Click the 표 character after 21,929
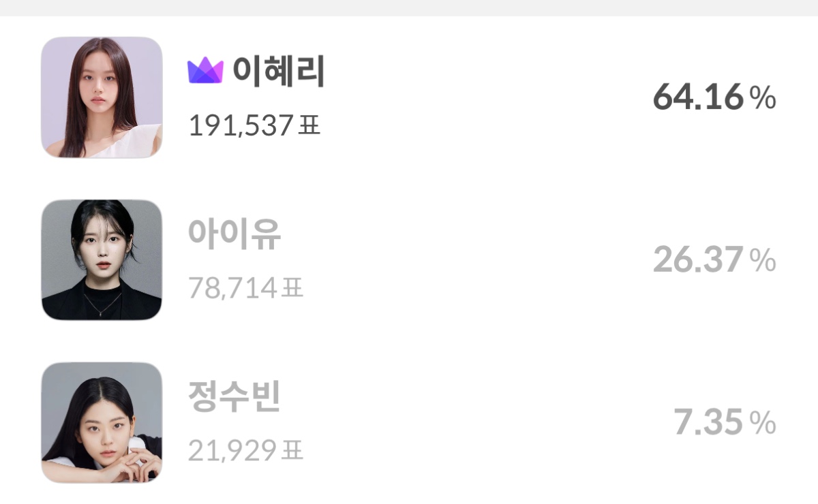The height and width of the screenshot is (504, 818). (292, 450)
